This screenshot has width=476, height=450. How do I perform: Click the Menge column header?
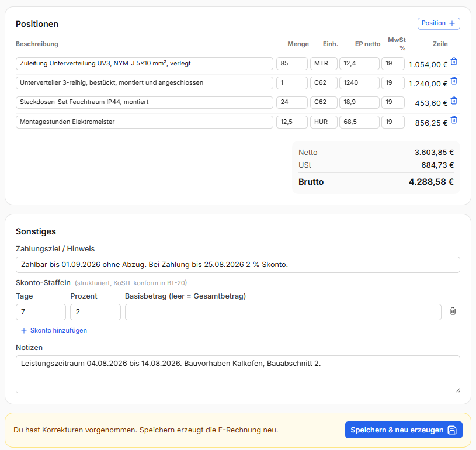click(298, 44)
